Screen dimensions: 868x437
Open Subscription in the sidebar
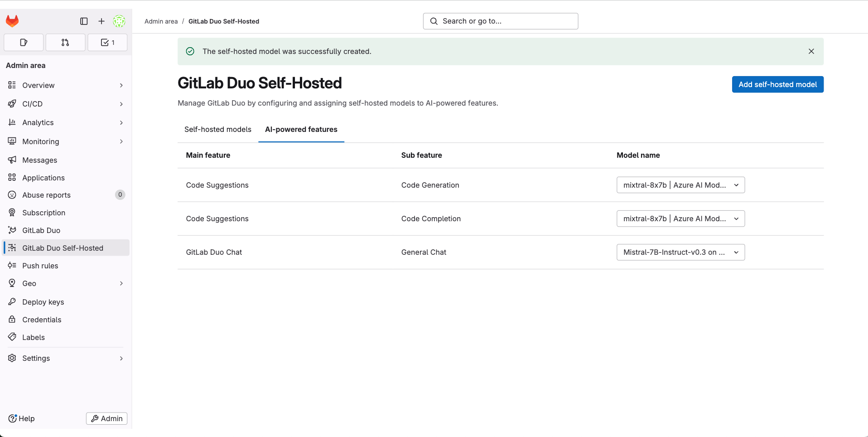[x=66, y=213]
